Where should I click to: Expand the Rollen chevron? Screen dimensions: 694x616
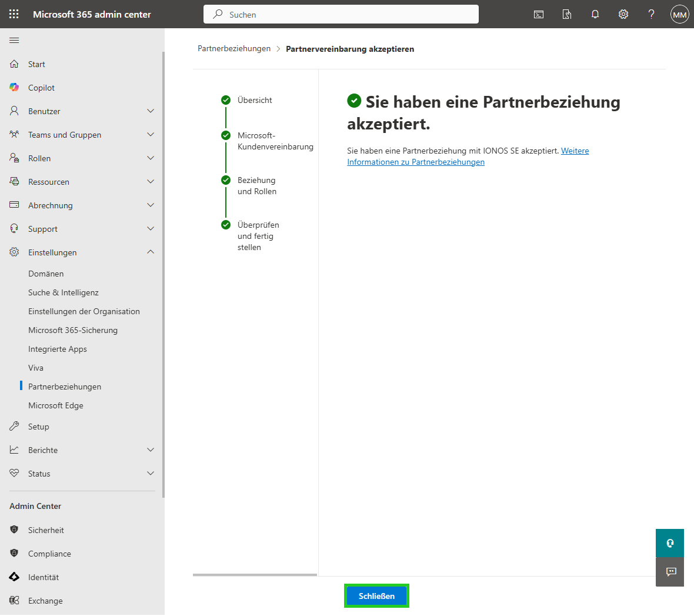(x=151, y=158)
